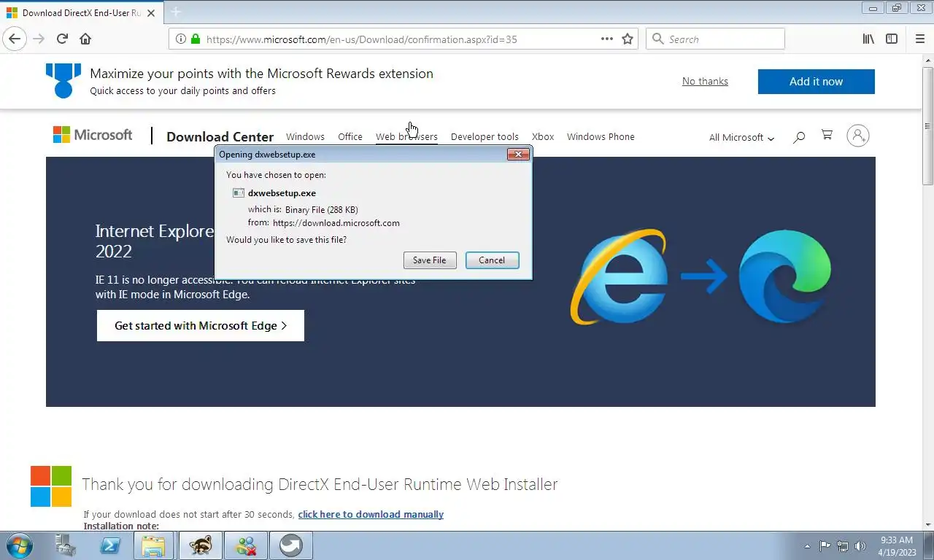Open PowerShell from the taskbar
Viewport: 934px width, 560px height.
coord(110,545)
